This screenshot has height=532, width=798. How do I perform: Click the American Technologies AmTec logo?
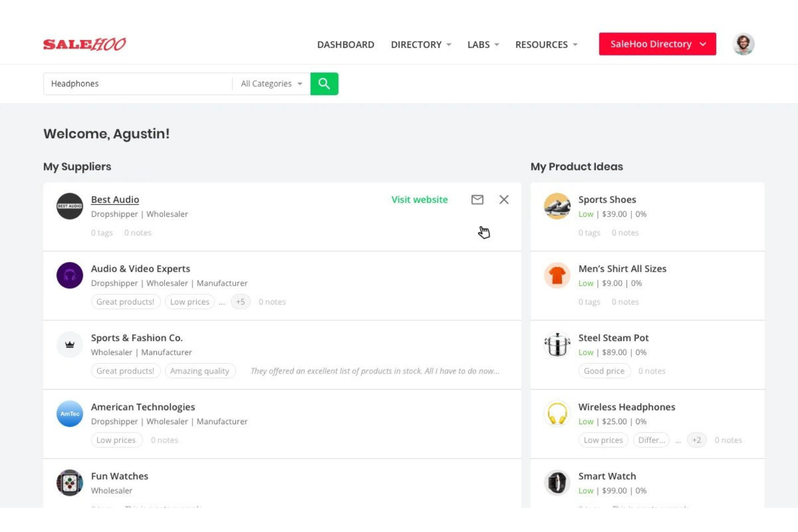click(x=70, y=413)
